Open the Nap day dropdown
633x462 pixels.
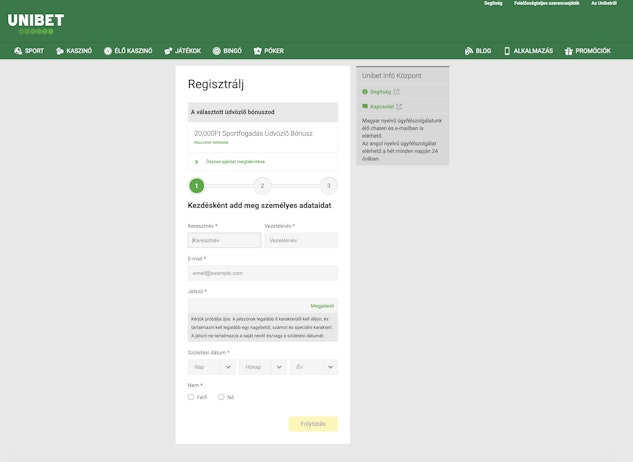click(211, 367)
